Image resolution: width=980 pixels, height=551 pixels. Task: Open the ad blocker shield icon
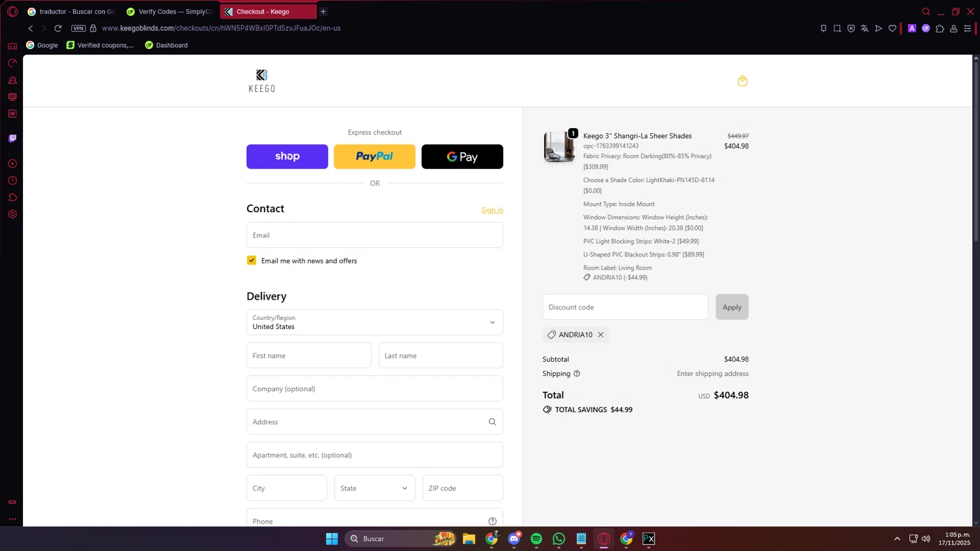pyautogui.click(x=851, y=28)
